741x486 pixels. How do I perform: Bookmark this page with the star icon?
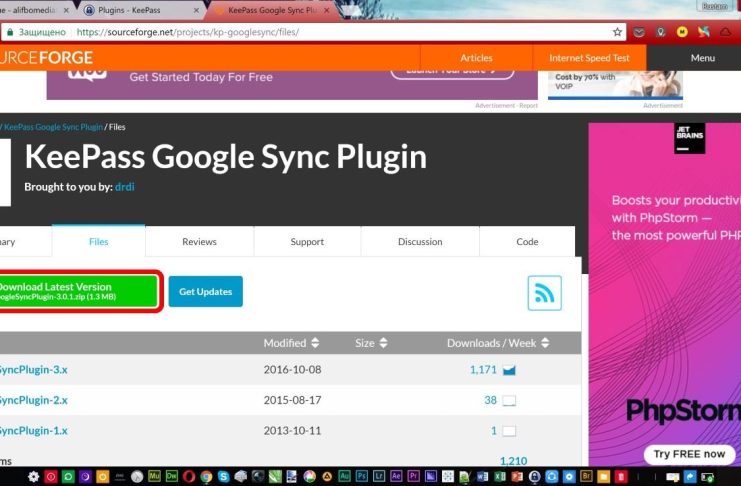[617, 32]
